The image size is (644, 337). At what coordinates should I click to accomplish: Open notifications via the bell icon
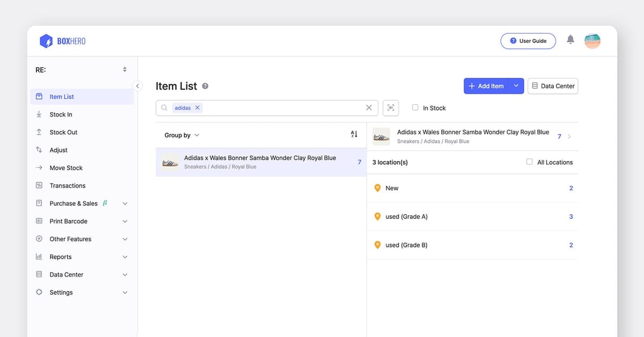[x=570, y=39]
